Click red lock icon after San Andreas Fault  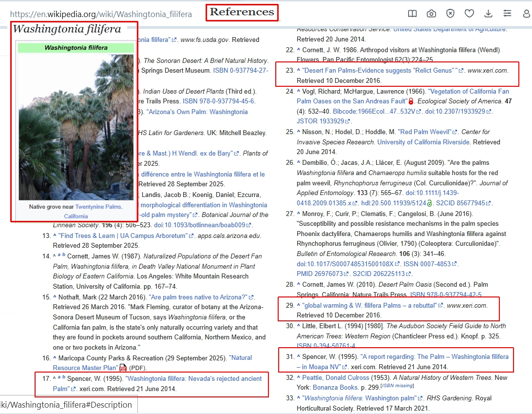click(411, 101)
